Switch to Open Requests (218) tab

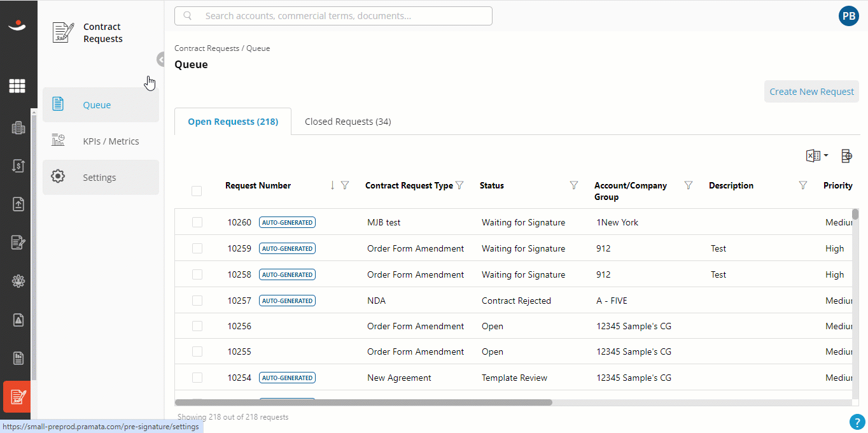pos(233,122)
